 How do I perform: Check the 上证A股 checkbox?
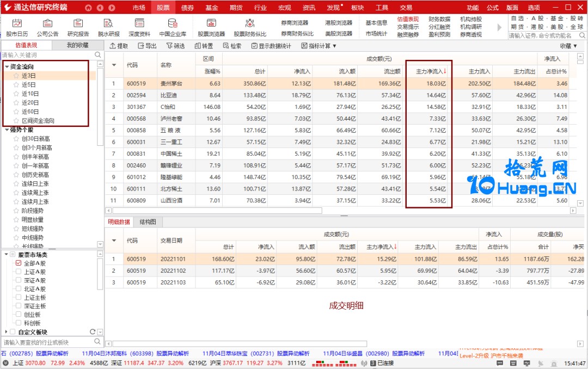(x=19, y=272)
